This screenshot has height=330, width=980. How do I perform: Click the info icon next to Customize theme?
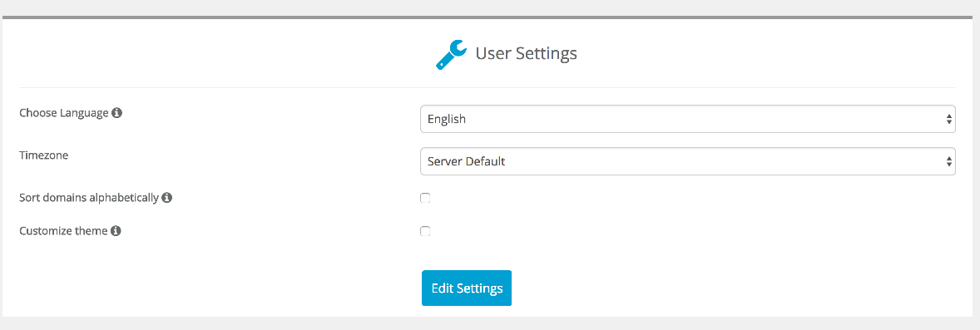pos(116,230)
